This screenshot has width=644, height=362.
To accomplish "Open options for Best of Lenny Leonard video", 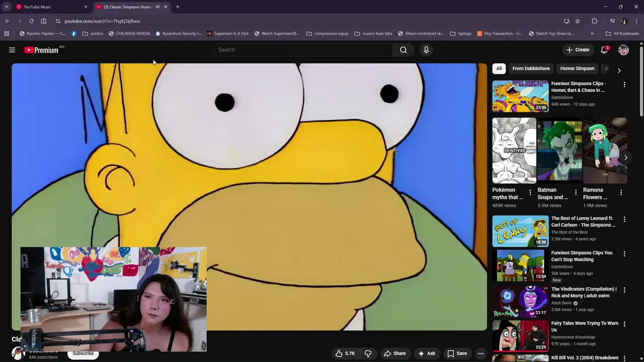I will [x=624, y=219].
